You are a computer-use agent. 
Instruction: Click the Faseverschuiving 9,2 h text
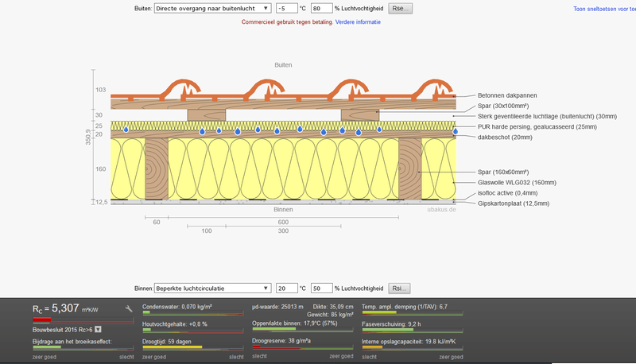(391, 324)
